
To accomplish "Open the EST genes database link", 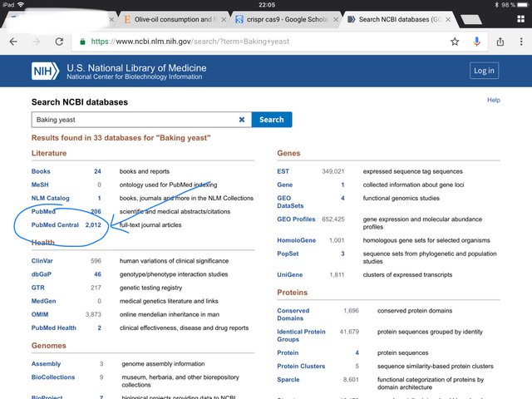I will (283, 171).
